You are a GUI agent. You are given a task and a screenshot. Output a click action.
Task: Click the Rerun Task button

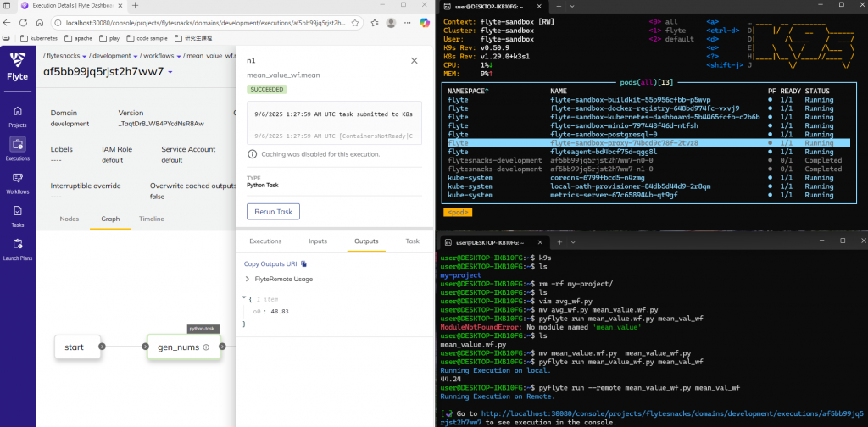click(273, 212)
